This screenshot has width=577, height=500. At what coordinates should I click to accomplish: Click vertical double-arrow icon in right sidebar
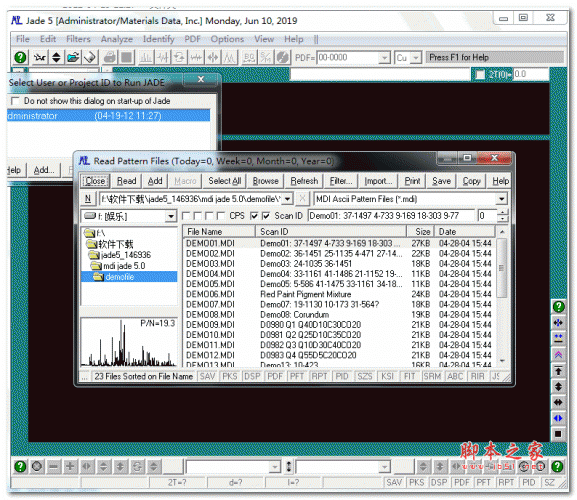click(x=559, y=386)
